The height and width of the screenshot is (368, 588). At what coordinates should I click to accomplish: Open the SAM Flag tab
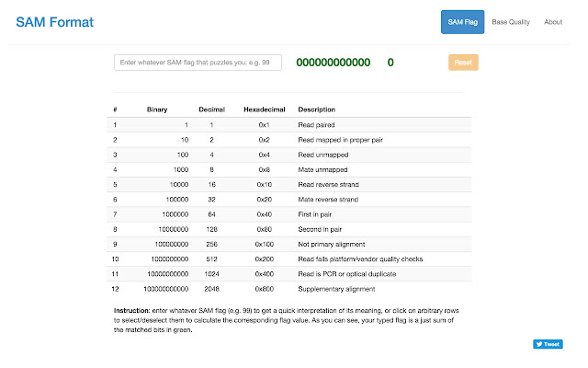tap(462, 21)
